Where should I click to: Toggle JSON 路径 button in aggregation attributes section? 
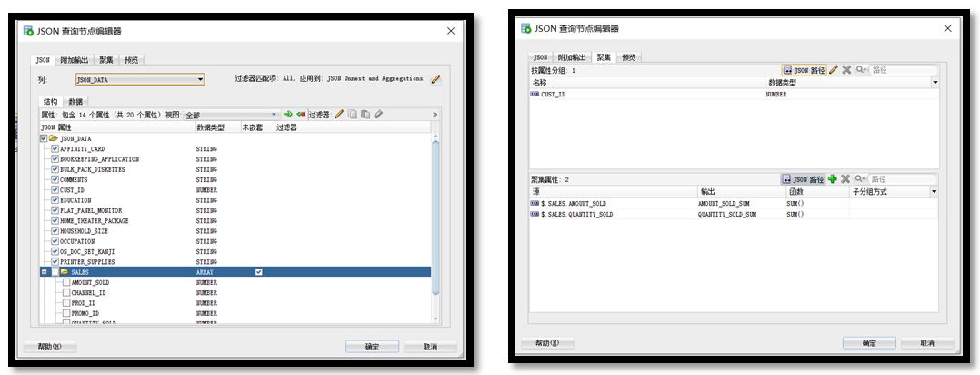pos(804,179)
